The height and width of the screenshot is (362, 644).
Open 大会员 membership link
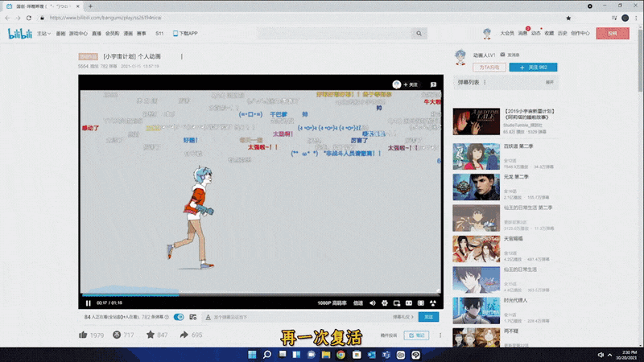coord(507,34)
